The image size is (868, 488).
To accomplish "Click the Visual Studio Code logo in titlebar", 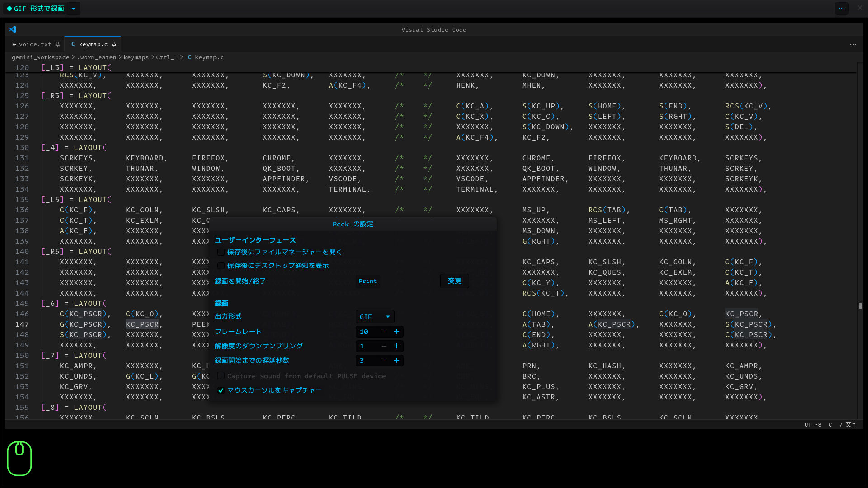I will pyautogui.click(x=13, y=29).
